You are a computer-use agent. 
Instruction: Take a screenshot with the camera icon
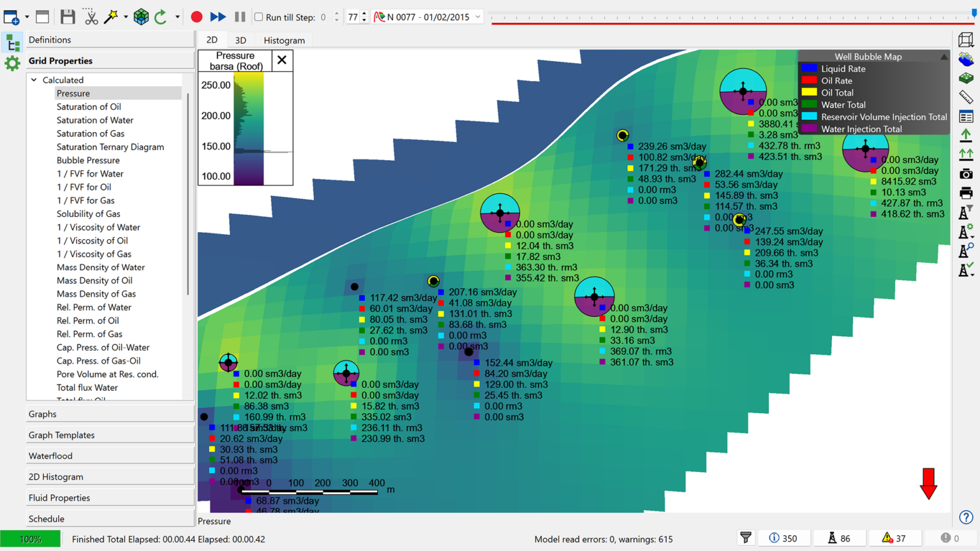tap(966, 174)
